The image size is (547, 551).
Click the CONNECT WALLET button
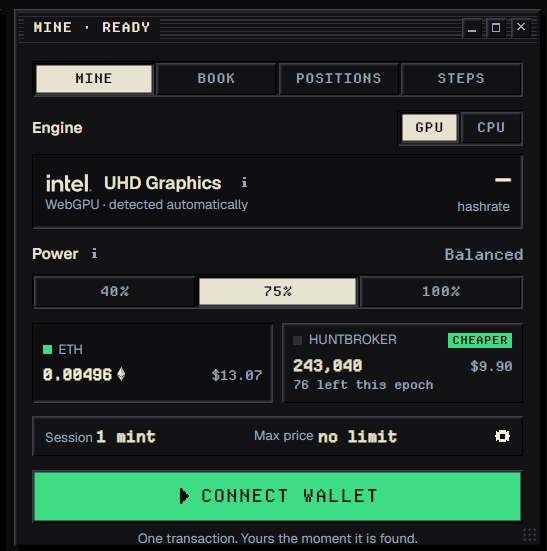(278, 496)
